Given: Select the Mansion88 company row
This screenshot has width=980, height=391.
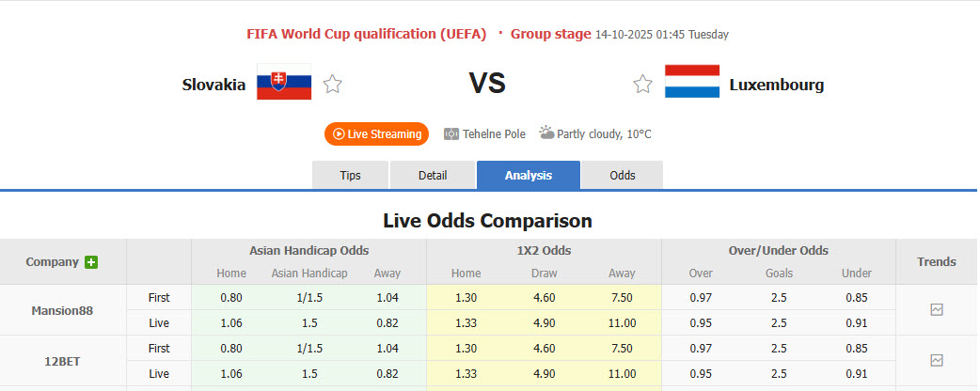Looking at the screenshot, I should click(62, 309).
